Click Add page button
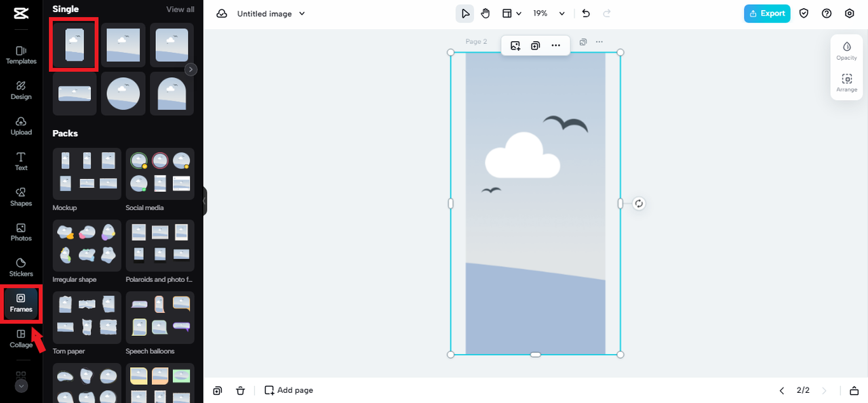Viewport: 868px width, 403px height. pyautogui.click(x=289, y=391)
